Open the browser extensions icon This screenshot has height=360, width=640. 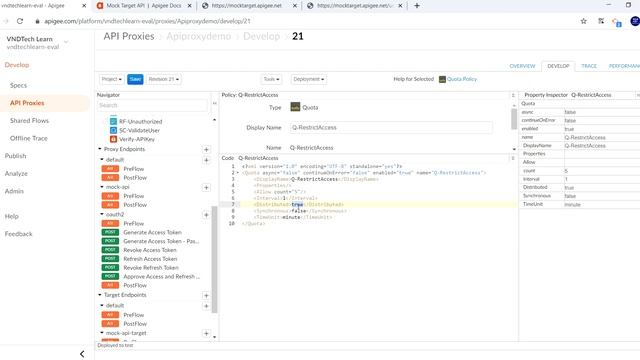coord(601,21)
